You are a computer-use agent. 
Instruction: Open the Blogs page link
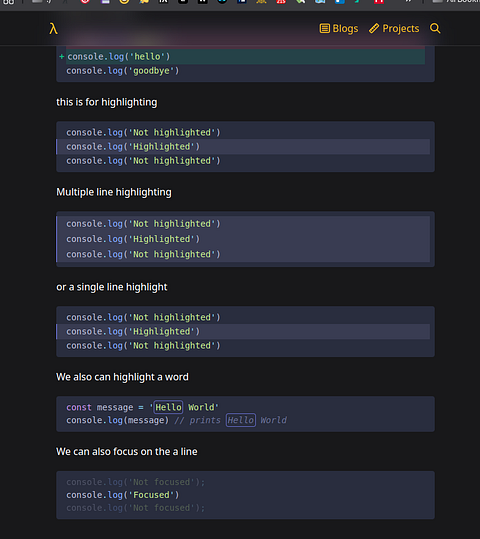[339, 29]
